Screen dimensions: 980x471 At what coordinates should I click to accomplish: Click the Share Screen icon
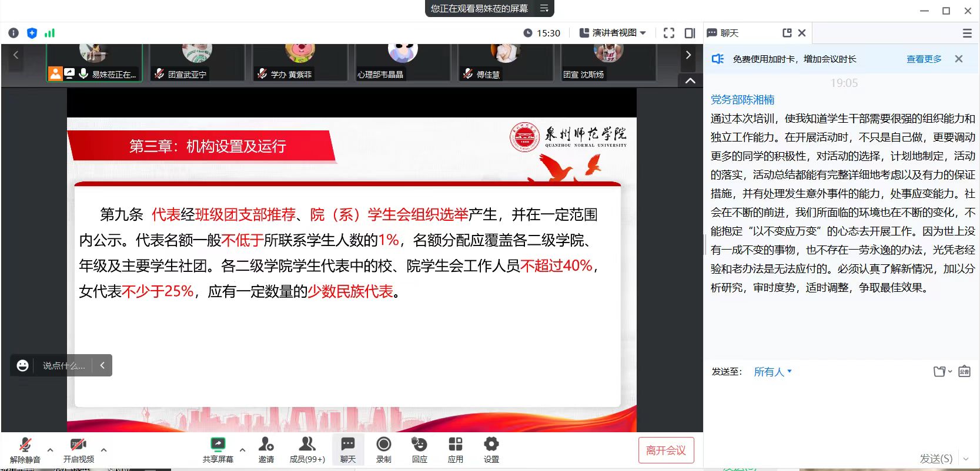[218, 449]
